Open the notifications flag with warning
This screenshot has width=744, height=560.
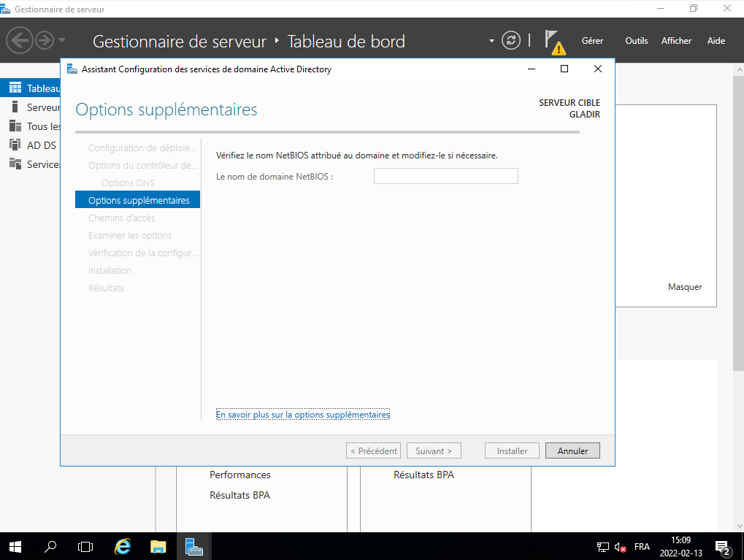tap(554, 42)
